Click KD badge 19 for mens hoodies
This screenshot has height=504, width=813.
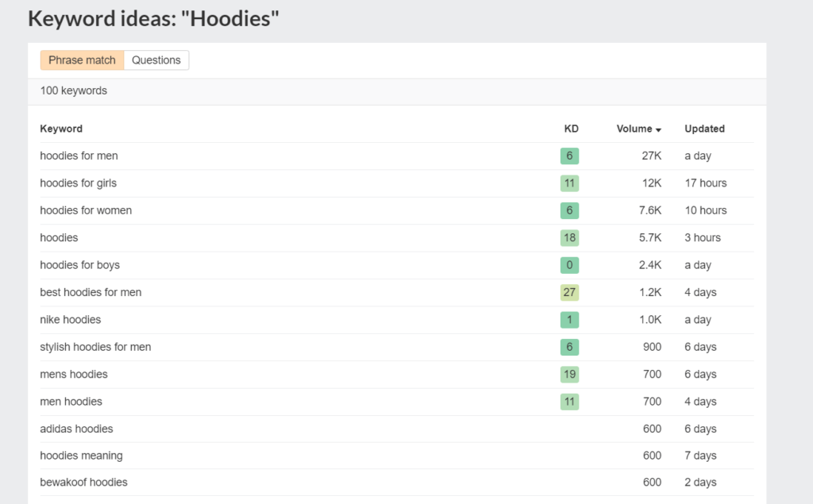point(569,375)
